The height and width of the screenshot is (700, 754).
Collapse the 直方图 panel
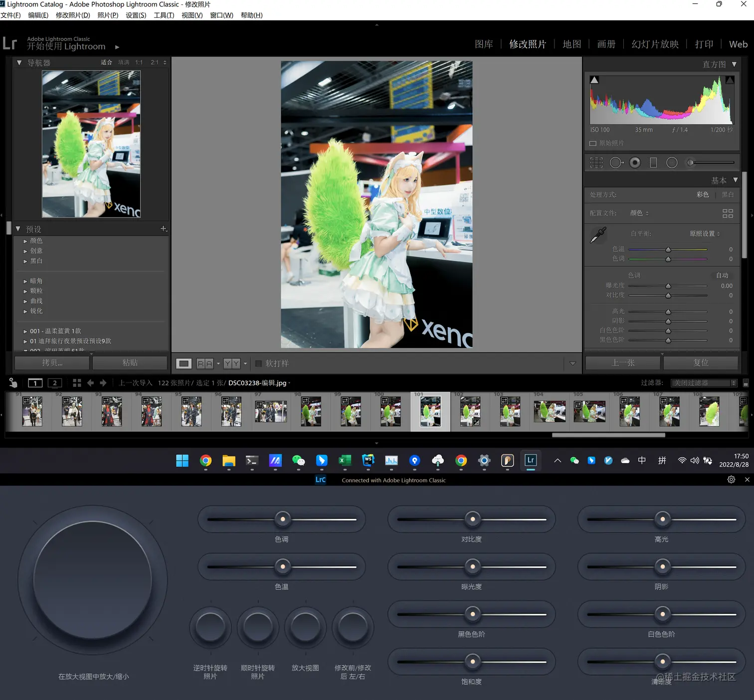click(734, 64)
